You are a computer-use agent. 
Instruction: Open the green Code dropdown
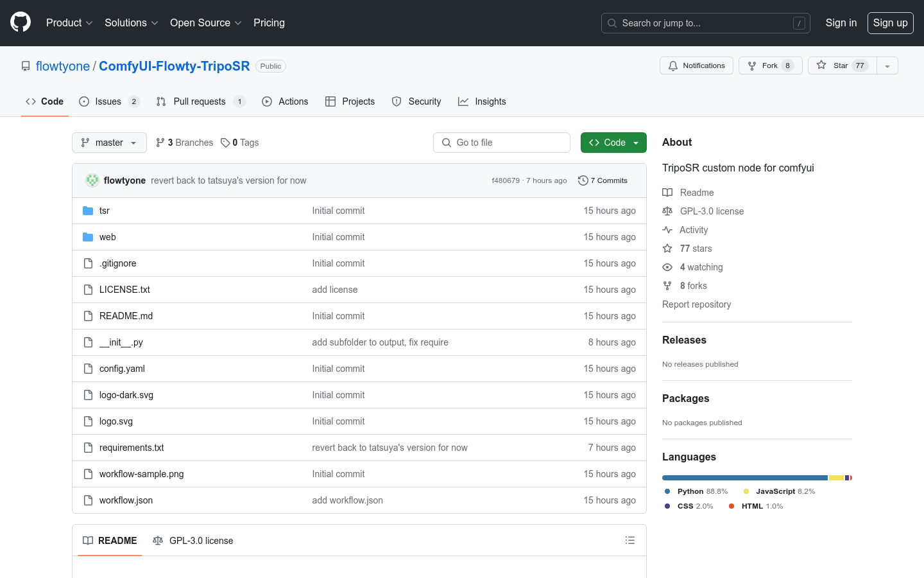coord(613,143)
